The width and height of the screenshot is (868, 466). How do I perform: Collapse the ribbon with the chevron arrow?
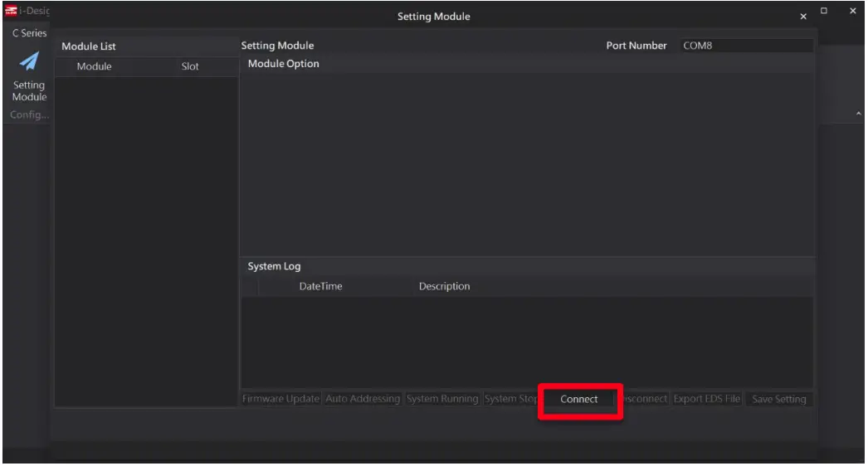[859, 114]
